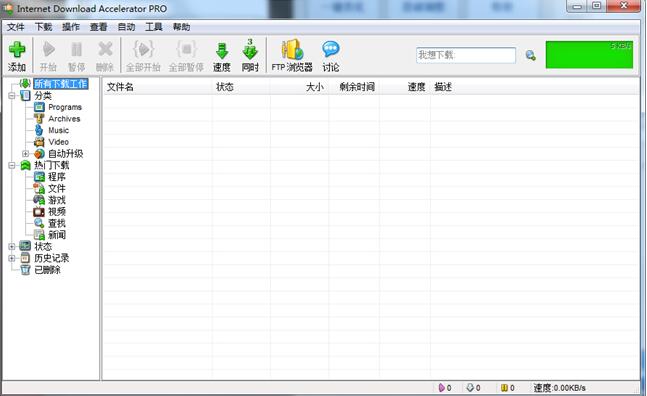Open the 工具 menu
Image resolution: width=647 pixels, height=396 pixels.
(x=153, y=27)
